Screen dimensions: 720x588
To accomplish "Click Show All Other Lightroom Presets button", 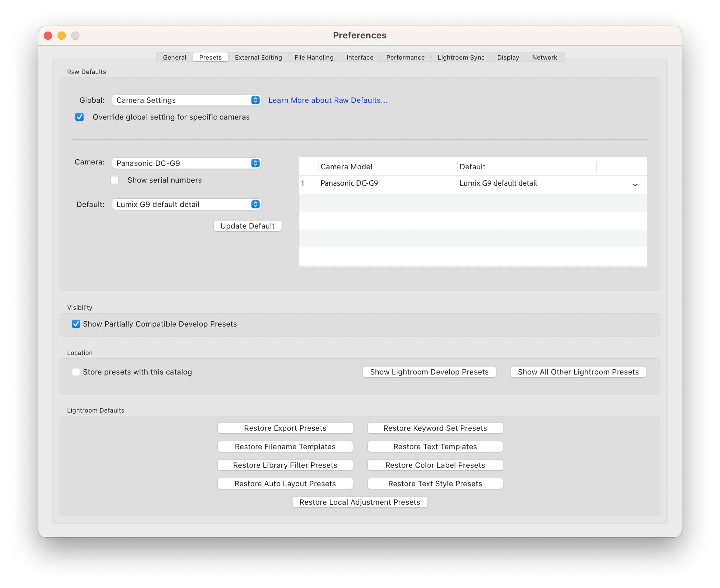I will (x=578, y=372).
